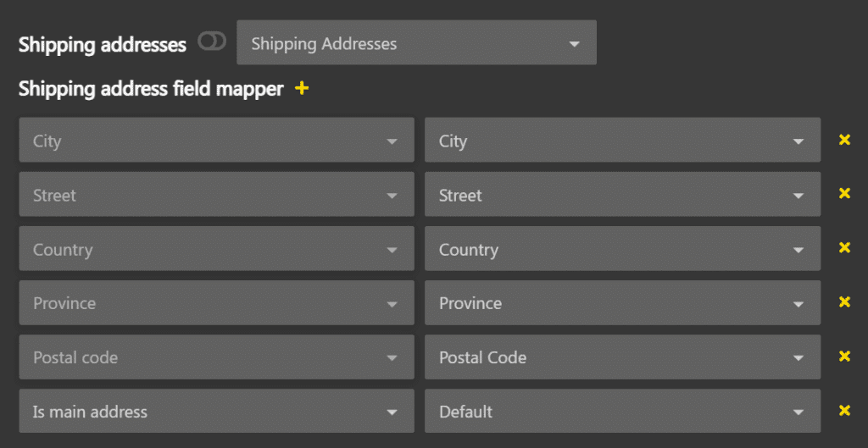Open the left City source dropdown

216,141
